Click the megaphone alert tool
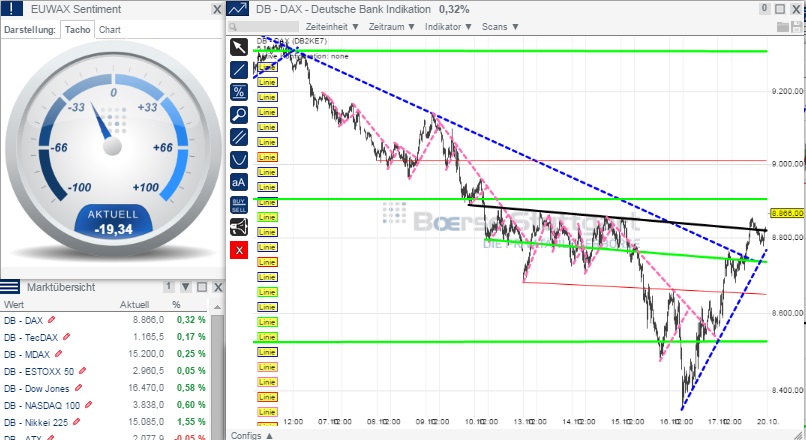Screen dimensions: 806x440 point(239,227)
